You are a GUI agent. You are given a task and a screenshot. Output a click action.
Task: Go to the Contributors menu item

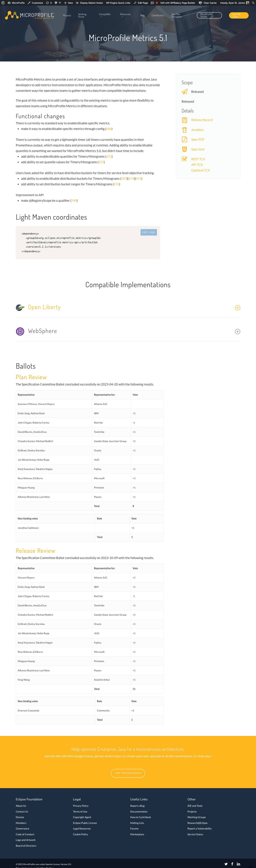pos(158,15)
